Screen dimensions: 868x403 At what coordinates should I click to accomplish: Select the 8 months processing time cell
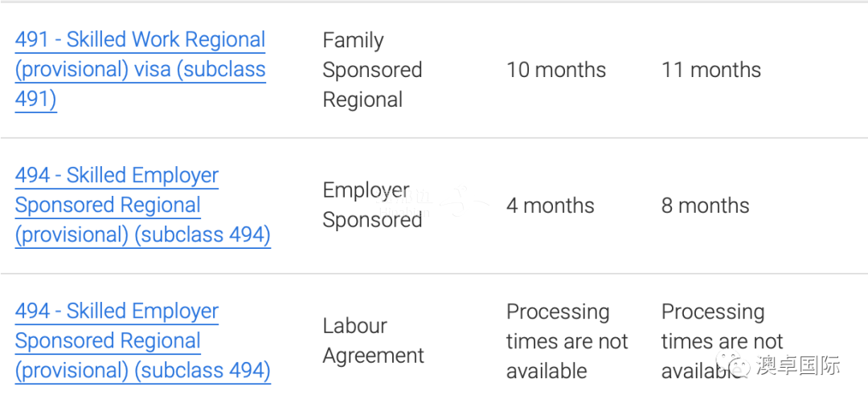(x=706, y=206)
